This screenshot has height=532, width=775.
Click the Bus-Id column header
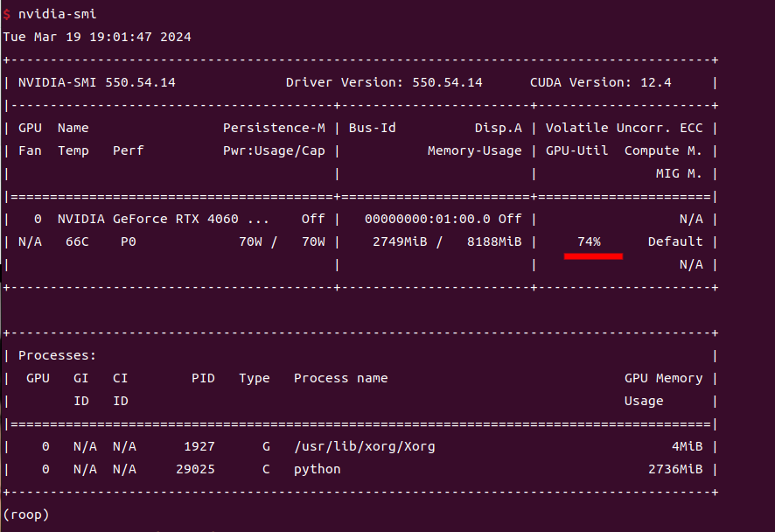tap(372, 128)
